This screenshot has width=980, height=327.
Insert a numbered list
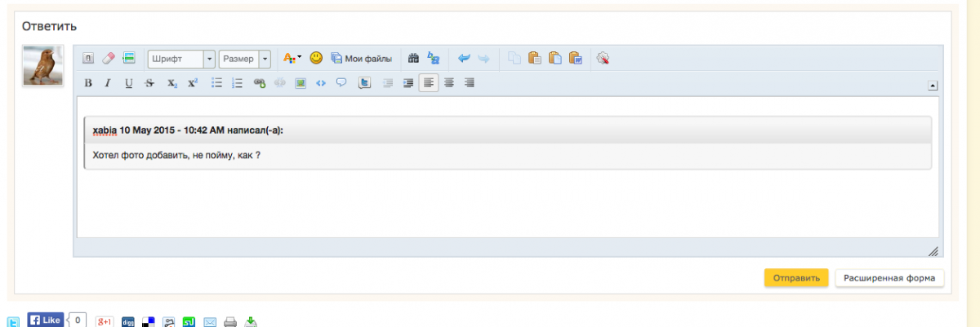coord(238,83)
